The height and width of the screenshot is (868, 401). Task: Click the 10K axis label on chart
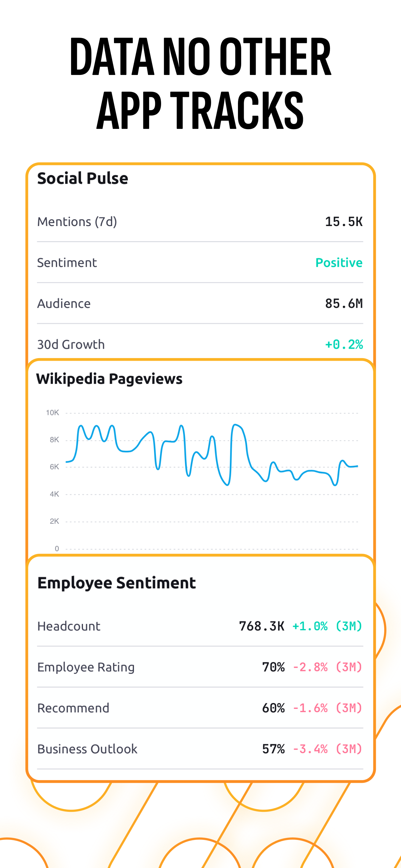coord(52,413)
